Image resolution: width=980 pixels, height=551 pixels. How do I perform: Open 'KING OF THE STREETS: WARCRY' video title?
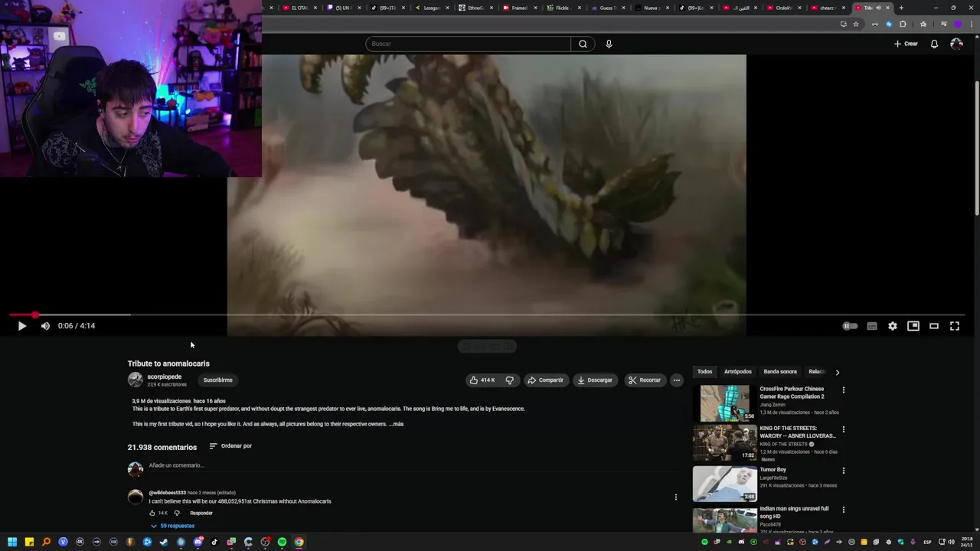pos(797,432)
